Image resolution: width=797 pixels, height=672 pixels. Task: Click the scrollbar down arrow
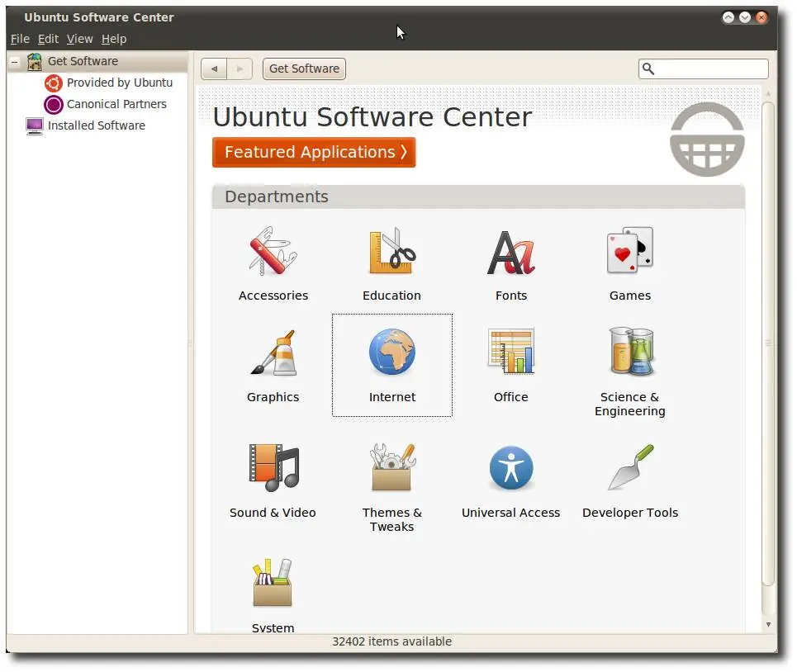click(768, 624)
